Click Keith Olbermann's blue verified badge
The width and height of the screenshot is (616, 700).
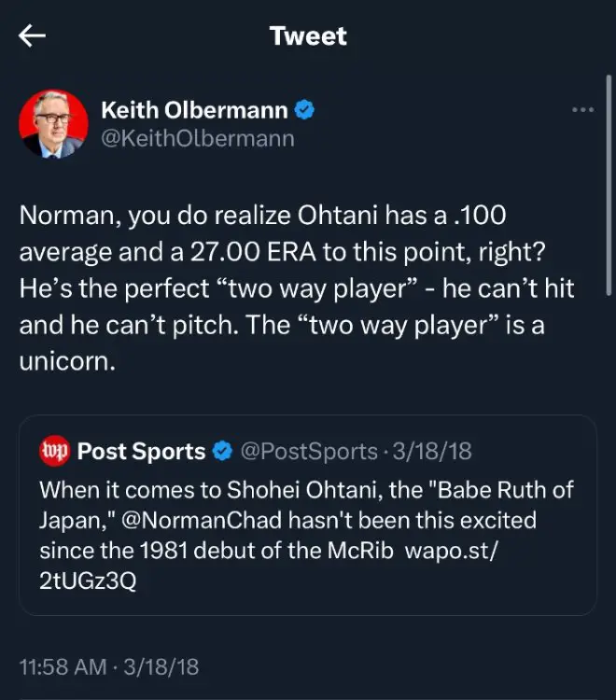coord(304,110)
